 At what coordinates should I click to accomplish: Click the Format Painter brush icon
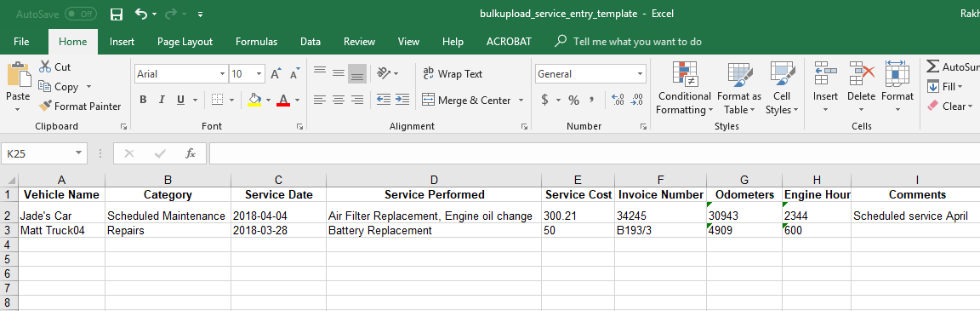pos(45,106)
